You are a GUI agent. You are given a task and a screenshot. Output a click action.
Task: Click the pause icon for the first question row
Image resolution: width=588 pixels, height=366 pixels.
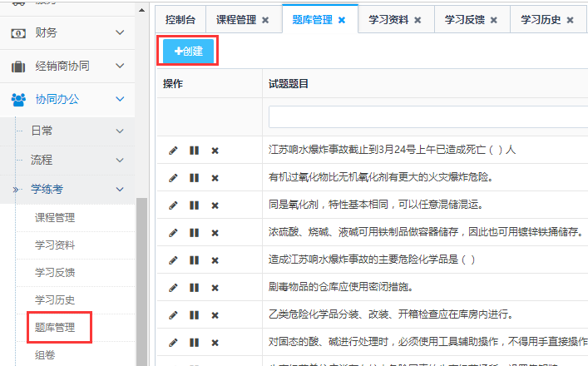coord(194,151)
